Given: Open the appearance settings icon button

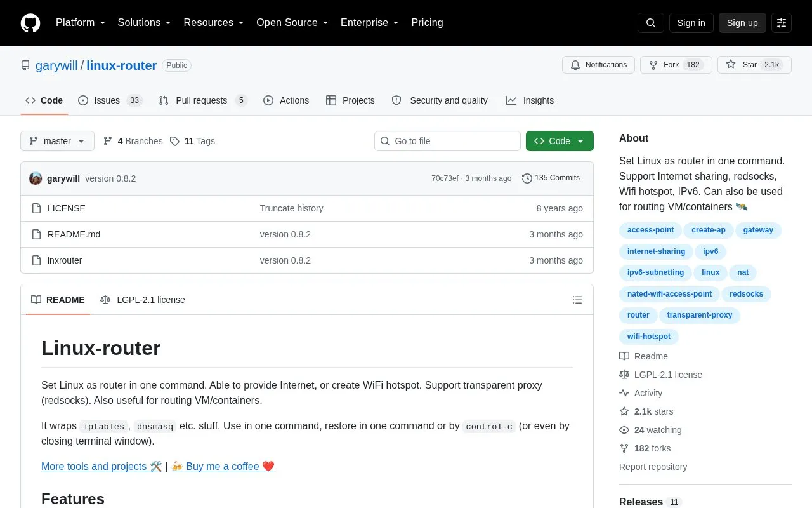Looking at the screenshot, I should click(782, 23).
